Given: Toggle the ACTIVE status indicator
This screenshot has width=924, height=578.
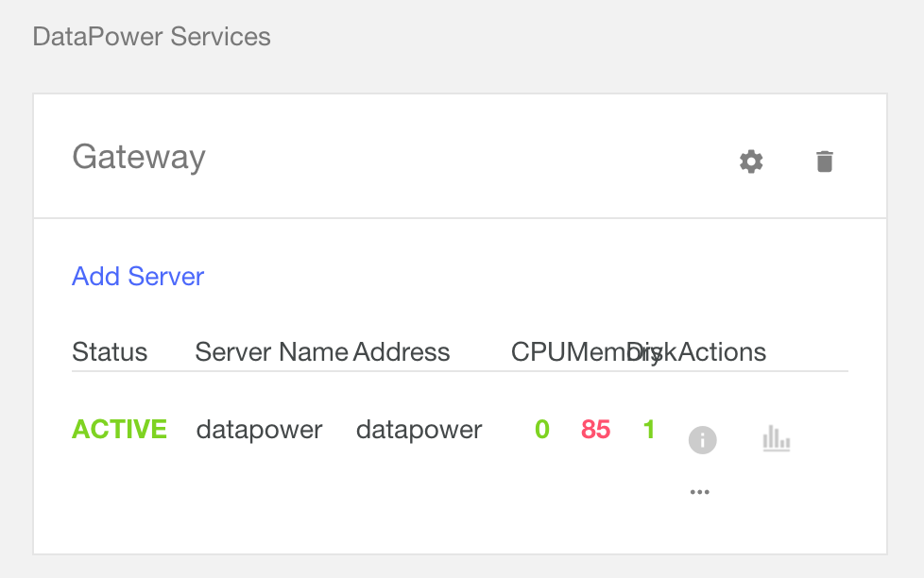Looking at the screenshot, I should [x=119, y=429].
